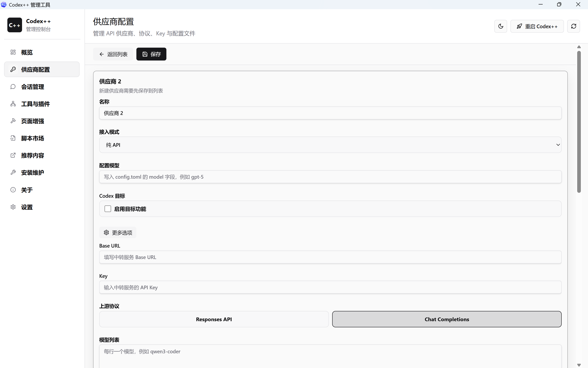The width and height of the screenshot is (588, 368).
Task: Click the chat bubble icon for 会话管理
Action: pos(13,87)
